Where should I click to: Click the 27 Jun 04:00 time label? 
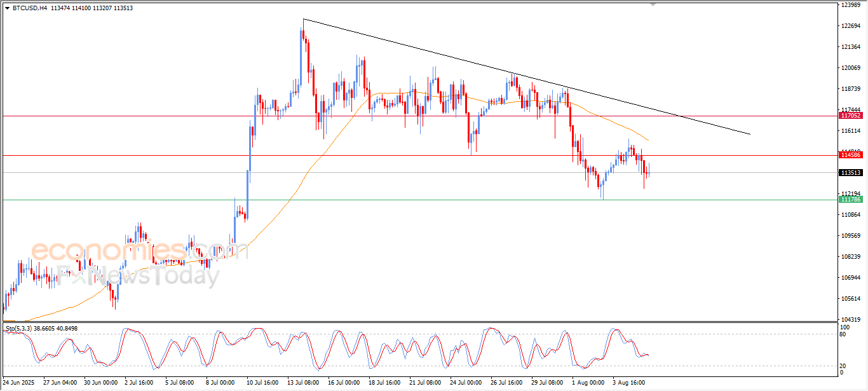60,383
